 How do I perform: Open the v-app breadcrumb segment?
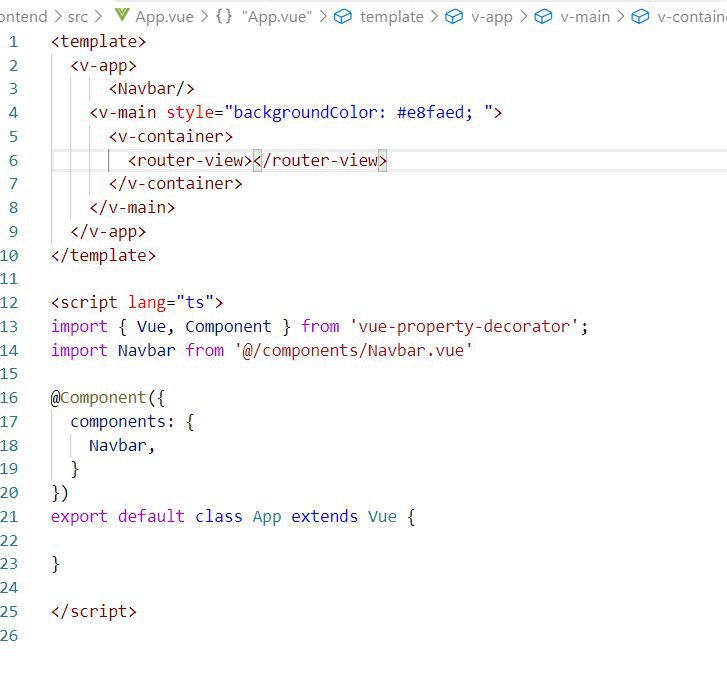coord(492,18)
